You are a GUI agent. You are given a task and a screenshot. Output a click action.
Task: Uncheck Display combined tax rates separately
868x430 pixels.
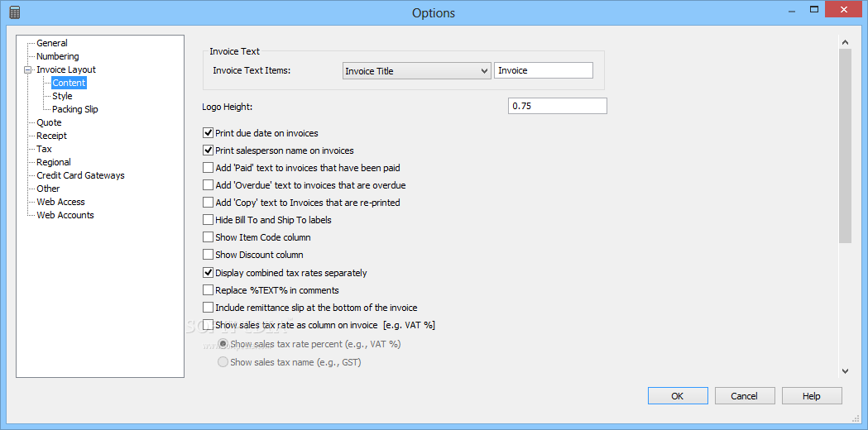pyautogui.click(x=209, y=272)
